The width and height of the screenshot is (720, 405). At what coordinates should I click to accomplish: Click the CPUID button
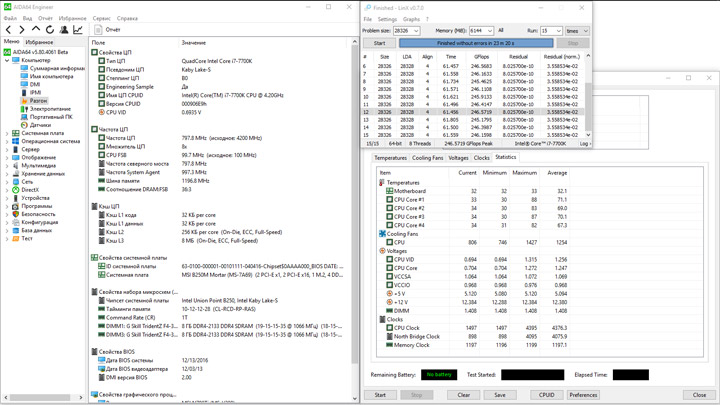point(546,395)
